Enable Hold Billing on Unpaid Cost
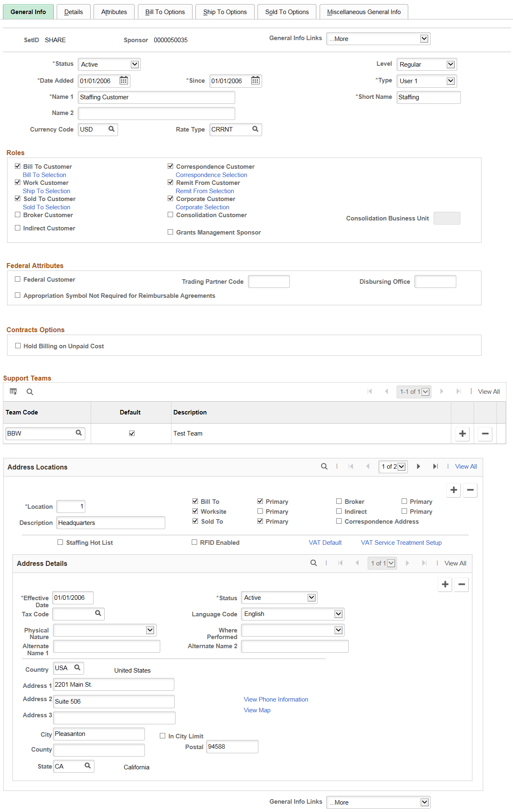Screen dimensions: 513x812 18,346
